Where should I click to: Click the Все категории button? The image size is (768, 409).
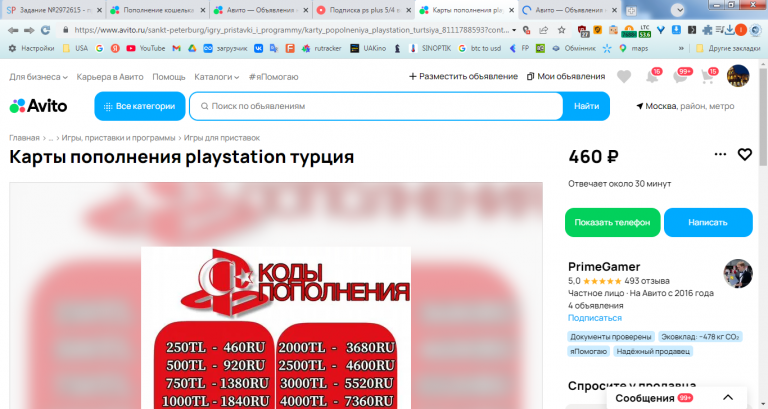tap(140, 106)
